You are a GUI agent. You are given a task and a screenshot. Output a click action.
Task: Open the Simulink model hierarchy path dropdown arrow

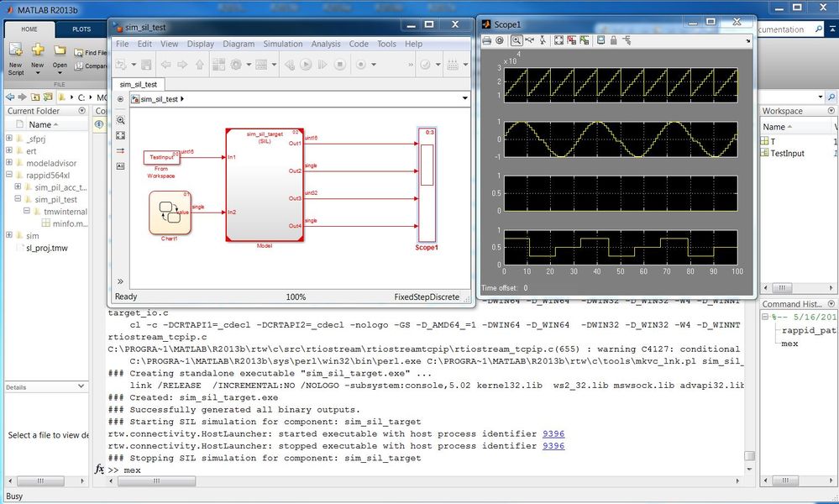(x=465, y=98)
